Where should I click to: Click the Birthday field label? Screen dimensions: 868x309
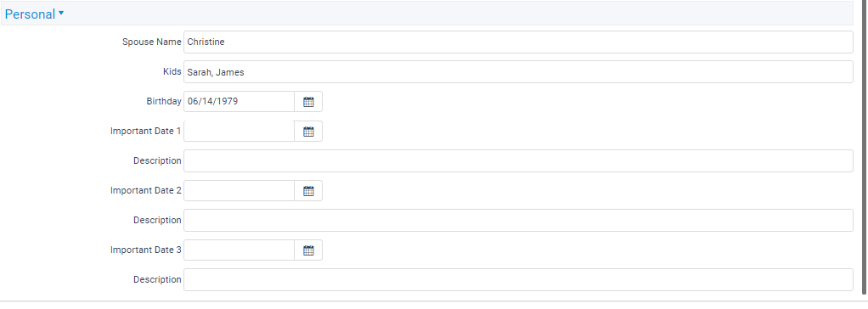(164, 101)
